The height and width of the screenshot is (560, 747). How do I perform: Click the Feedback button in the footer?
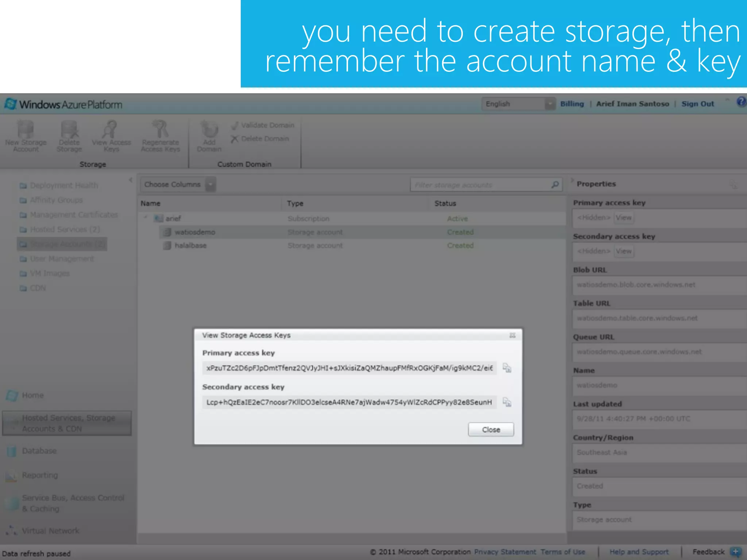tap(716, 552)
